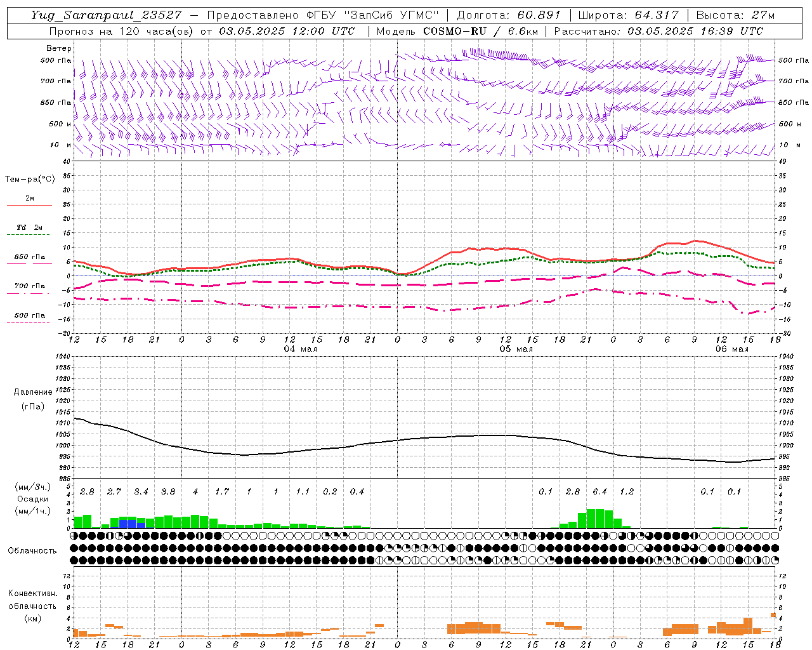Click the Облачность cloud cover label

32,551
